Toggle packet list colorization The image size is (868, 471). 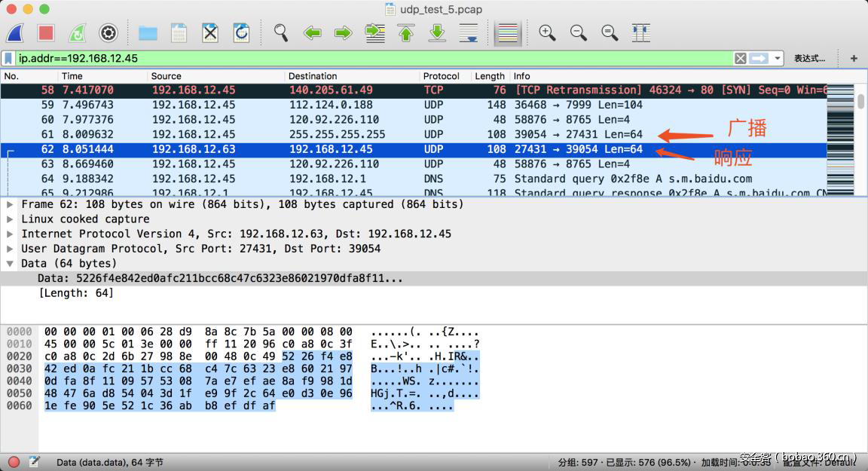coord(508,33)
